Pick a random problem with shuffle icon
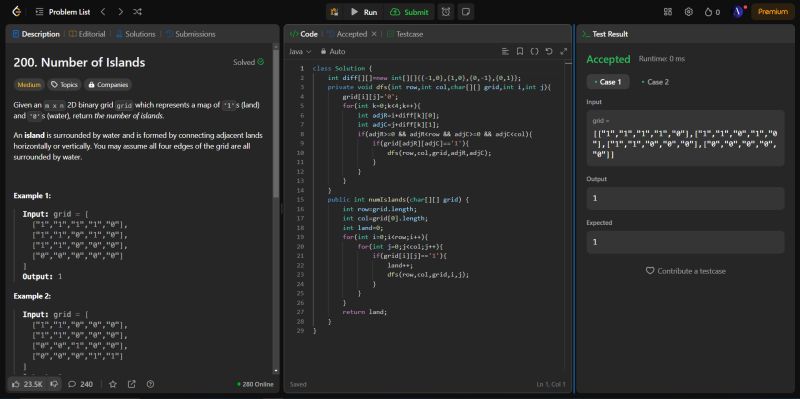This screenshot has width=800, height=399. 137,12
